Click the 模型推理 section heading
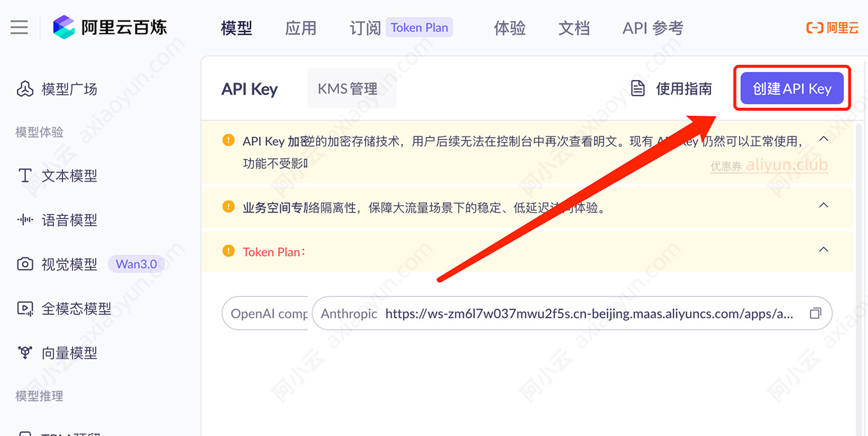This screenshot has height=436, width=868. [39, 396]
